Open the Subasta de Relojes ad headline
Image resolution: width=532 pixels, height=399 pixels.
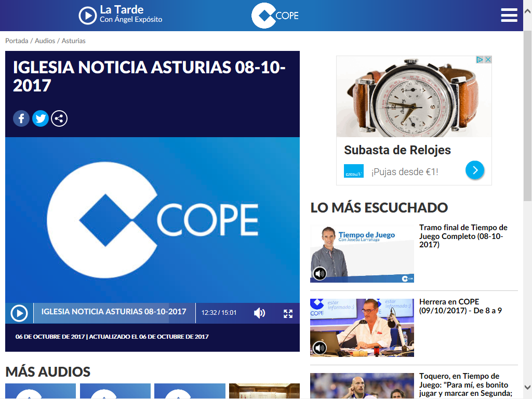pos(397,150)
